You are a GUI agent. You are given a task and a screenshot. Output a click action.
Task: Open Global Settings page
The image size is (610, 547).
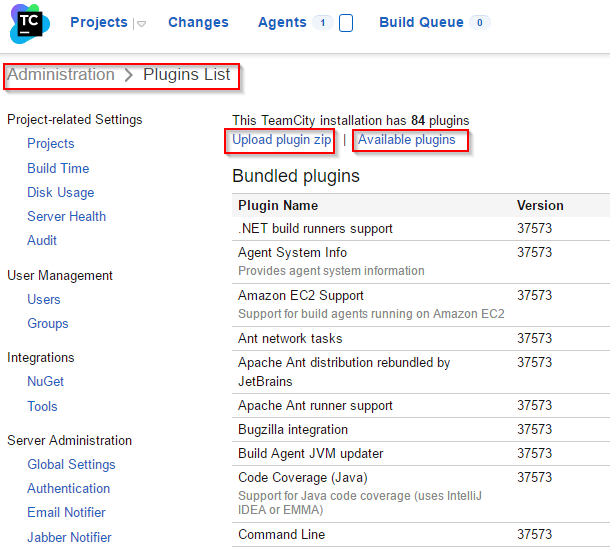[x=71, y=465]
